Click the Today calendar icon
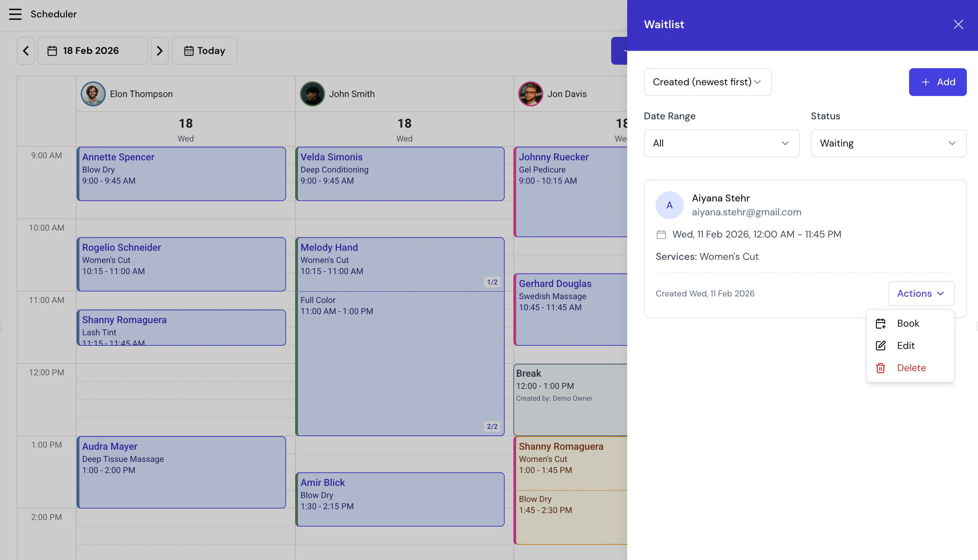The image size is (978, 560). click(x=189, y=50)
